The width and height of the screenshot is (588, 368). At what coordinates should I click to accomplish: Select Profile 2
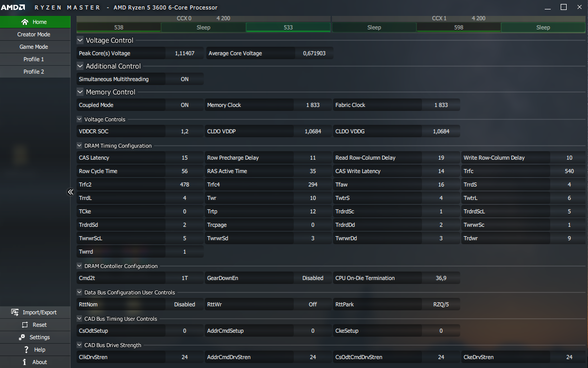tap(35, 71)
